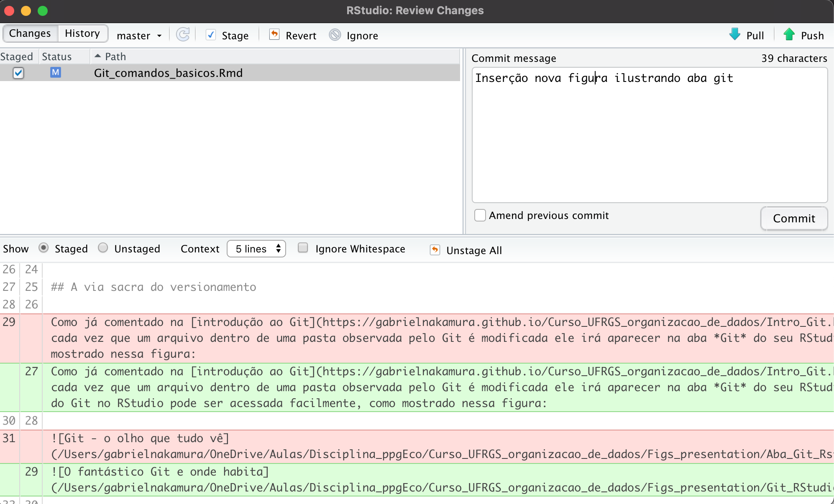Switch to the History tab
Screen dimensions: 834x504
pos(82,33)
